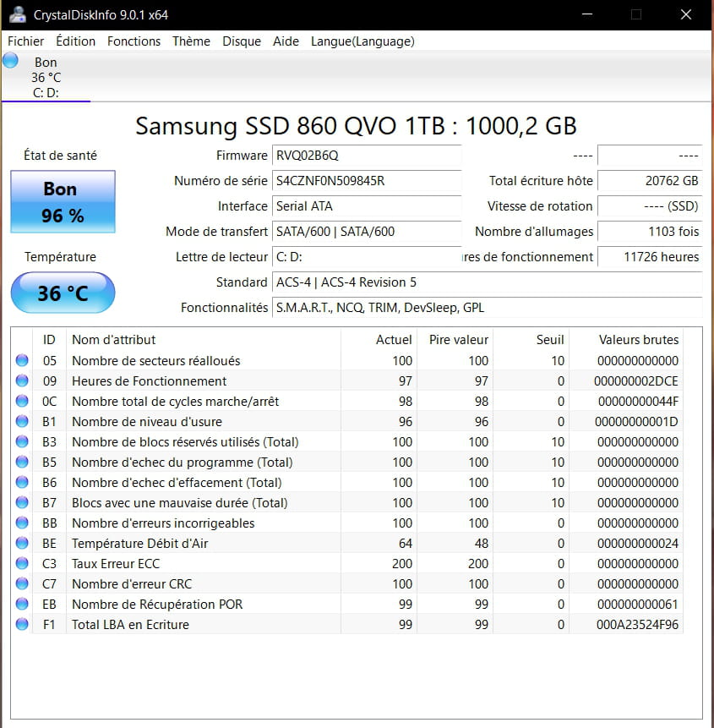Click the ID column header
Viewport: 714px width, 728px height.
click(x=49, y=340)
